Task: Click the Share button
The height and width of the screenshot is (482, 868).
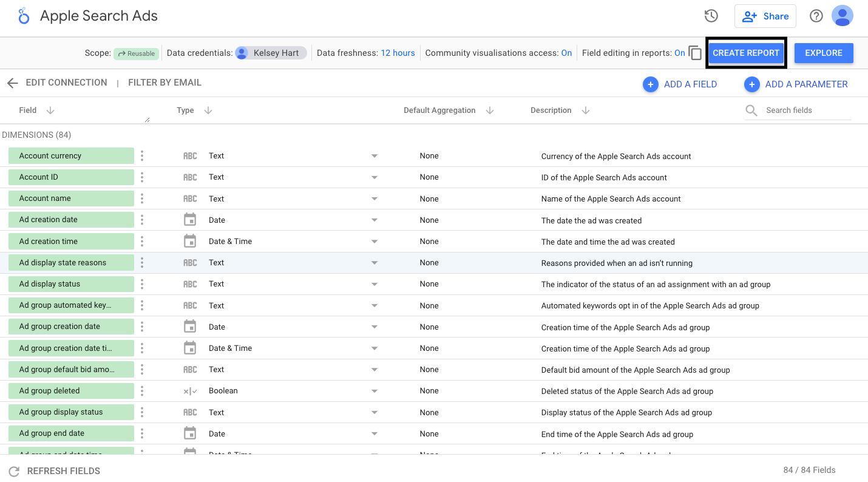Action: click(x=765, y=16)
